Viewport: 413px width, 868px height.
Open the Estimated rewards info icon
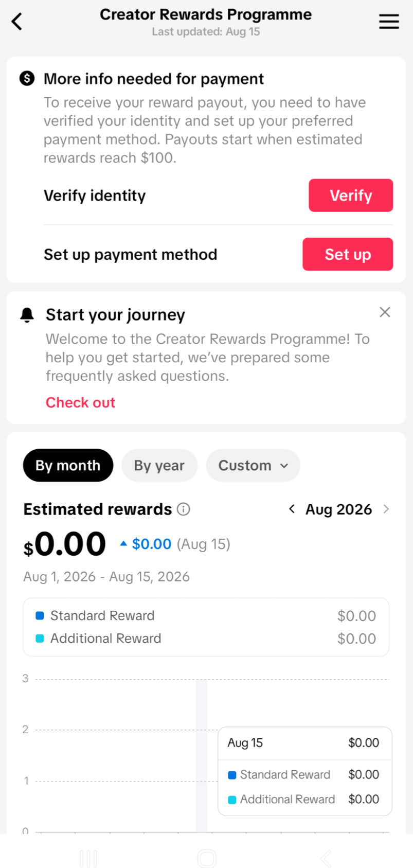(x=184, y=509)
